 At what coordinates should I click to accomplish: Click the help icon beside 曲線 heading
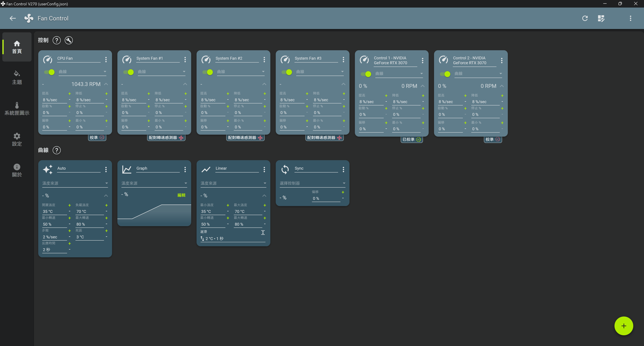[57, 150]
